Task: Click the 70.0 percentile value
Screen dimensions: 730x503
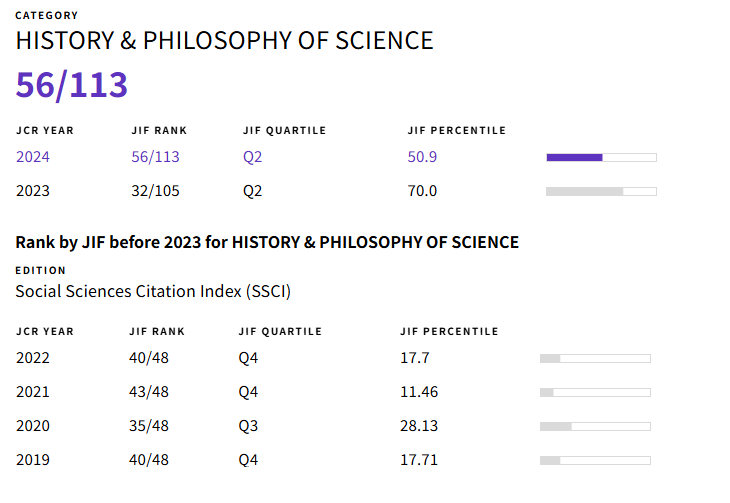Action: 423,191
